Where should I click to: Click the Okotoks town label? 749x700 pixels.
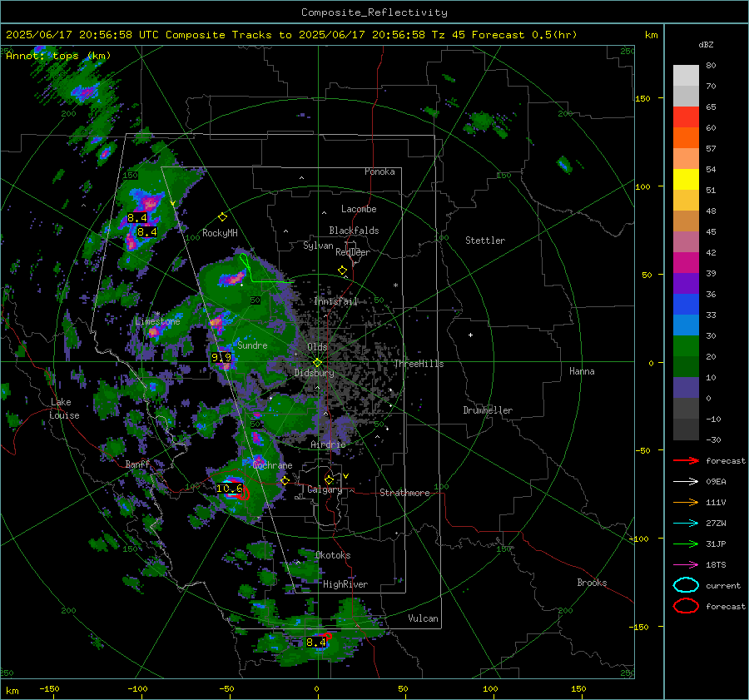click(x=333, y=555)
